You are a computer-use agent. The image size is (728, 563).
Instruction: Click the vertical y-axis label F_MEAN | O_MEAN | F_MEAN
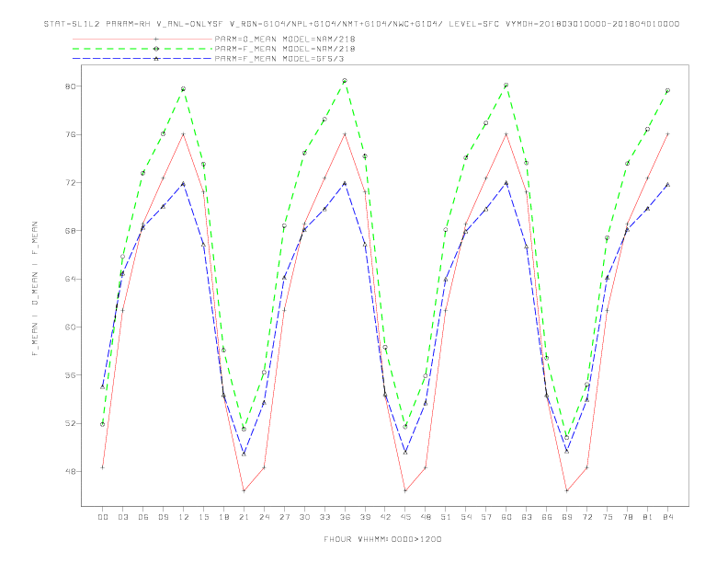click(x=35, y=289)
